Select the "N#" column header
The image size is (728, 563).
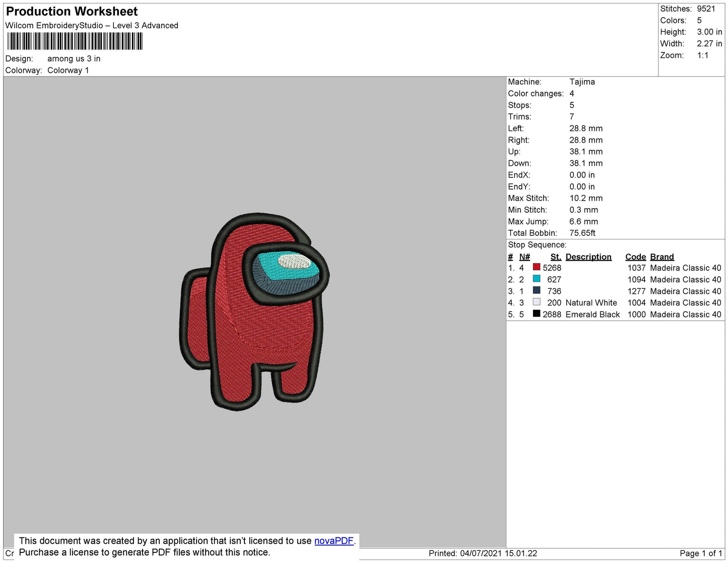coord(524,257)
